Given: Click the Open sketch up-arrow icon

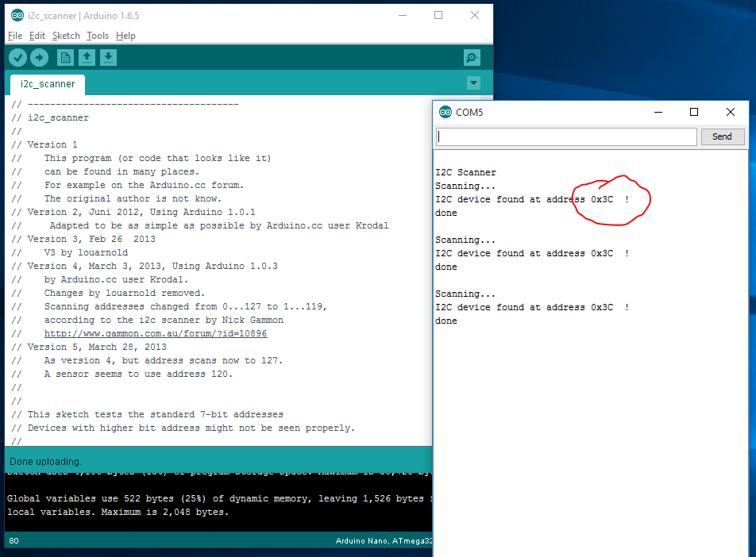Looking at the screenshot, I should pyautogui.click(x=87, y=58).
